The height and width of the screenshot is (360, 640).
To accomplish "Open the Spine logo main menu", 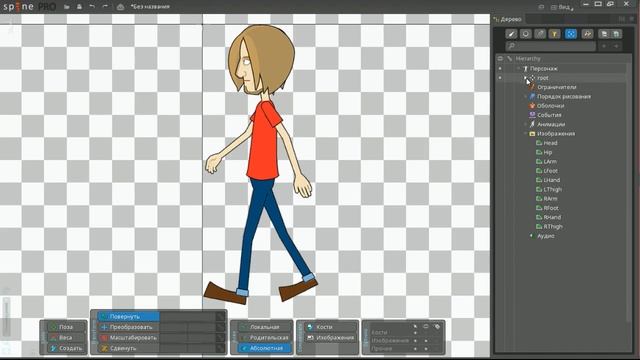I will pos(29,7).
